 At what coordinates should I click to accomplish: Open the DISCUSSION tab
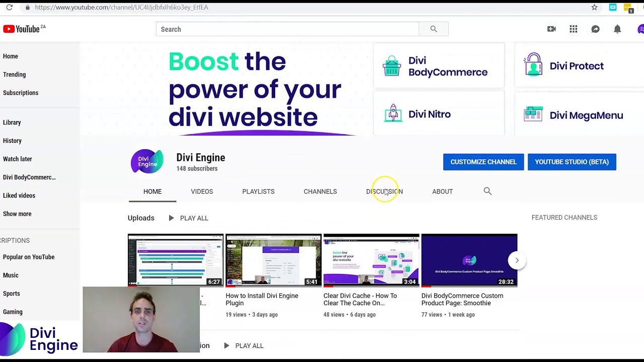[x=384, y=192]
